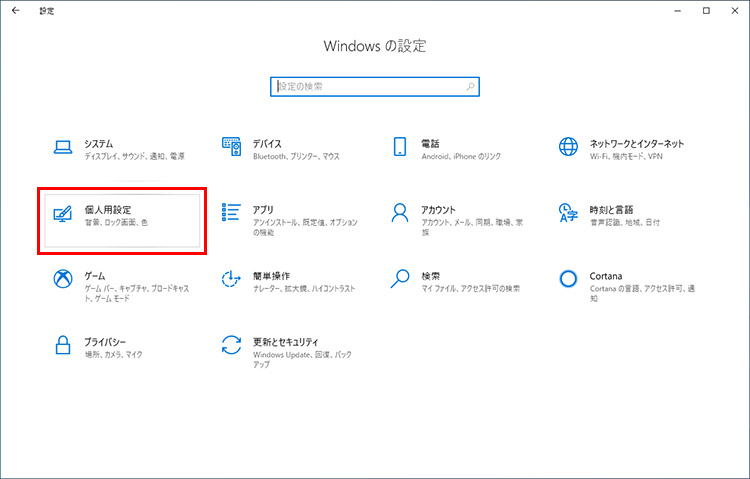Open the Update & Security refresh icon

click(x=231, y=345)
